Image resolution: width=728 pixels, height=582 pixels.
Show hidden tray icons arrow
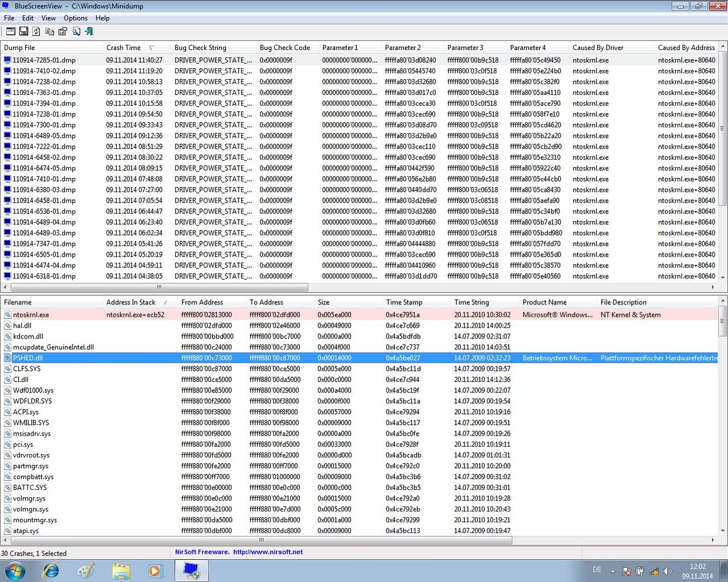point(612,571)
